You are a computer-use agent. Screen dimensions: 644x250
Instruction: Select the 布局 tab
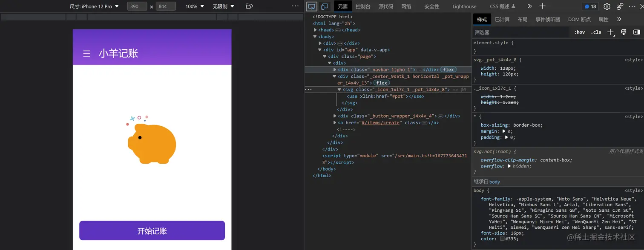pyautogui.click(x=522, y=20)
